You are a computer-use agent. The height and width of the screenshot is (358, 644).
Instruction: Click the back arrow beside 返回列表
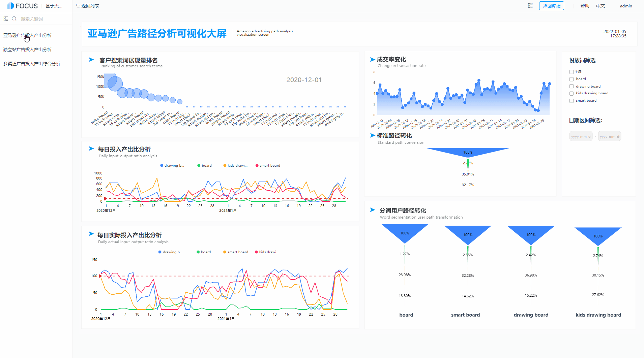point(78,6)
